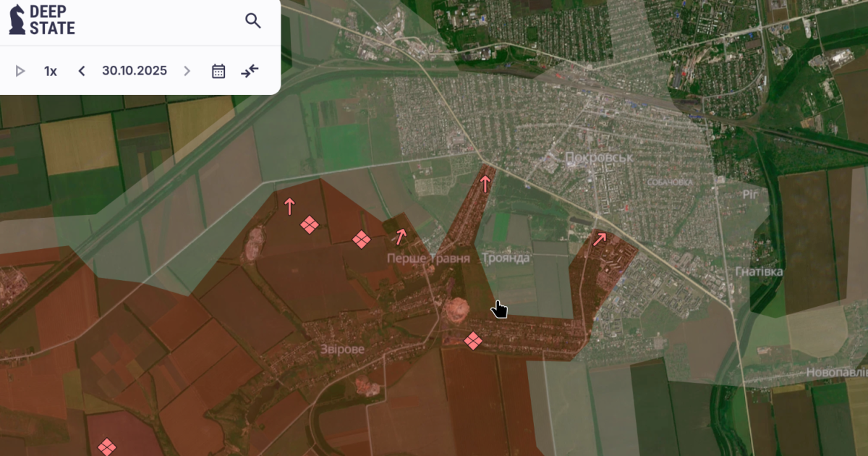Select the attack arrow east of Троянда
This screenshot has width=868, height=456.
pyautogui.click(x=600, y=239)
